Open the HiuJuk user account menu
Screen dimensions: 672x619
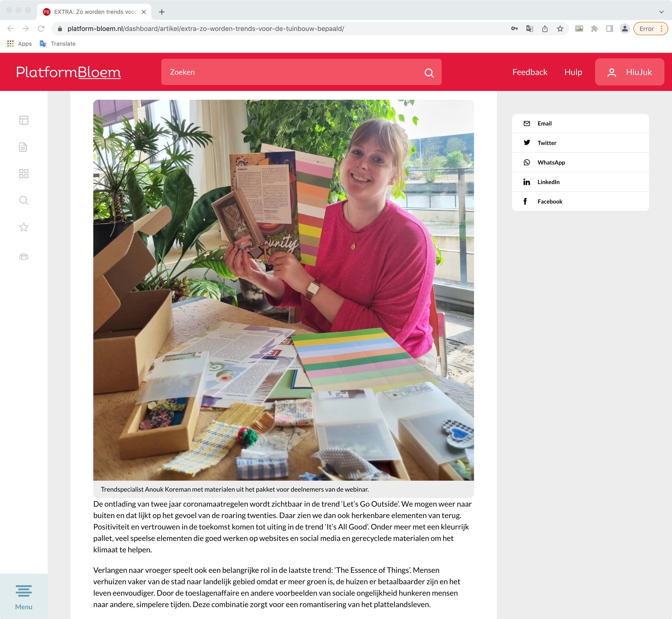coord(629,72)
